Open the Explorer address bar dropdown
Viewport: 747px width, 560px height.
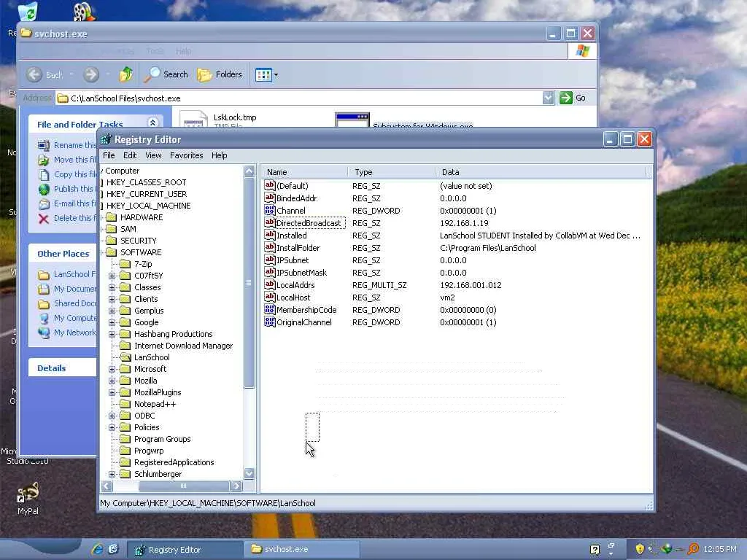pyautogui.click(x=549, y=98)
